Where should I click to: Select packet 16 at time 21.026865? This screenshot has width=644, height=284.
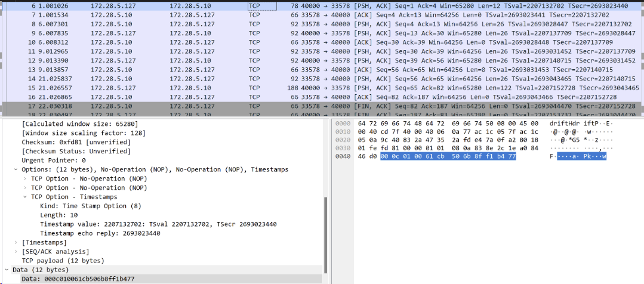point(322,97)
